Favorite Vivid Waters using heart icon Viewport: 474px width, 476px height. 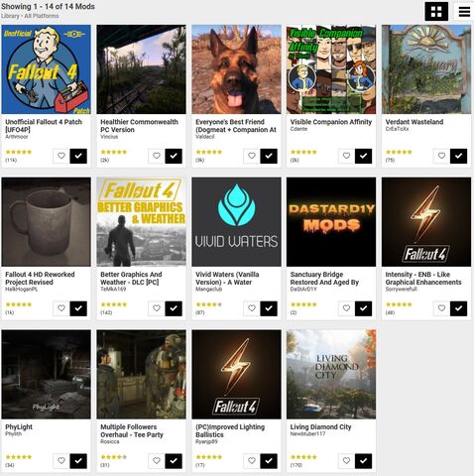point(252,308)
